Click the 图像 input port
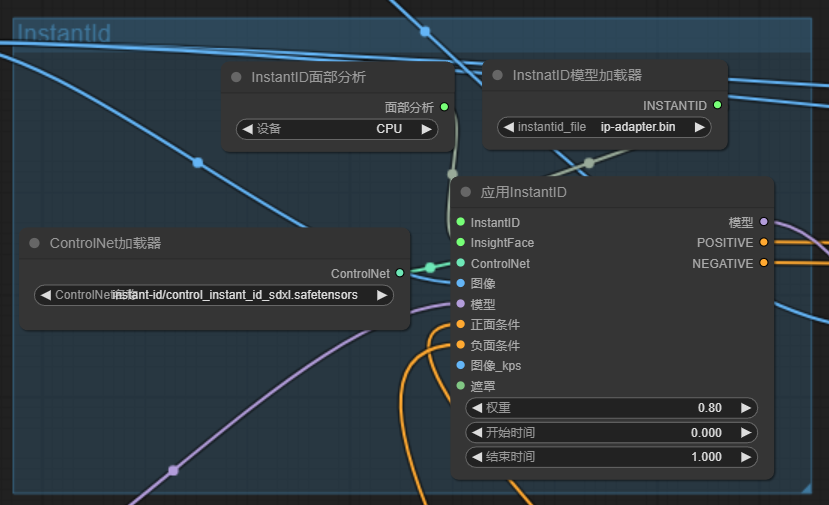Viewport: 829px width, 505px height. point(460,283)
